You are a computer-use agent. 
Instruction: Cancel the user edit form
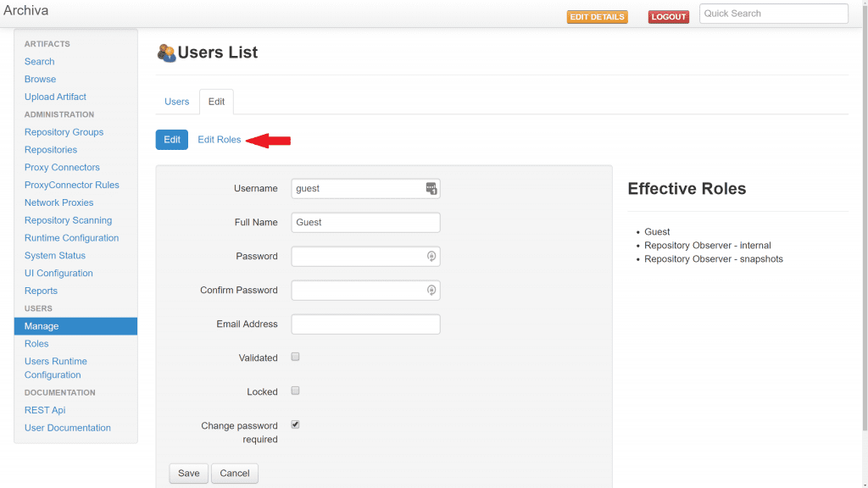click(235, 474)
